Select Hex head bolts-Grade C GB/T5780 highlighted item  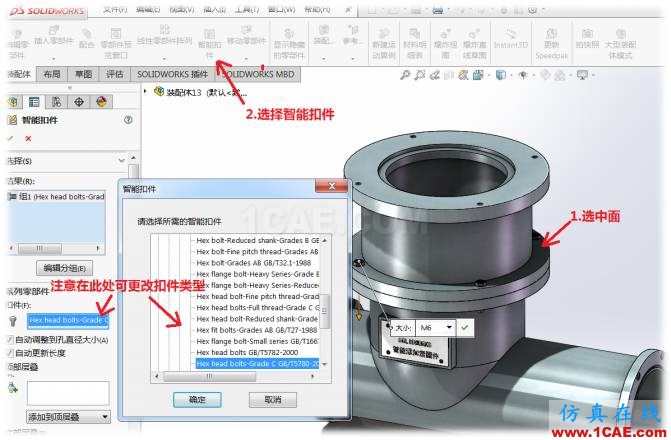click(x=257, y=363)
